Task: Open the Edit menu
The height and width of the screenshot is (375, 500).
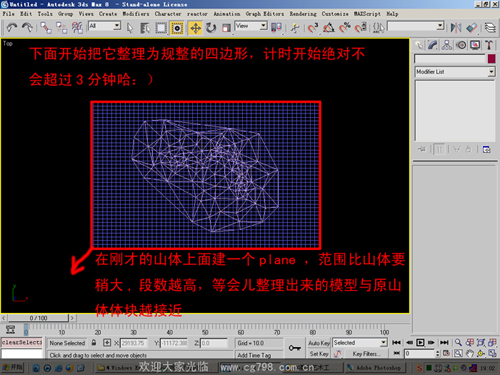Action: [x=26, y=14]
